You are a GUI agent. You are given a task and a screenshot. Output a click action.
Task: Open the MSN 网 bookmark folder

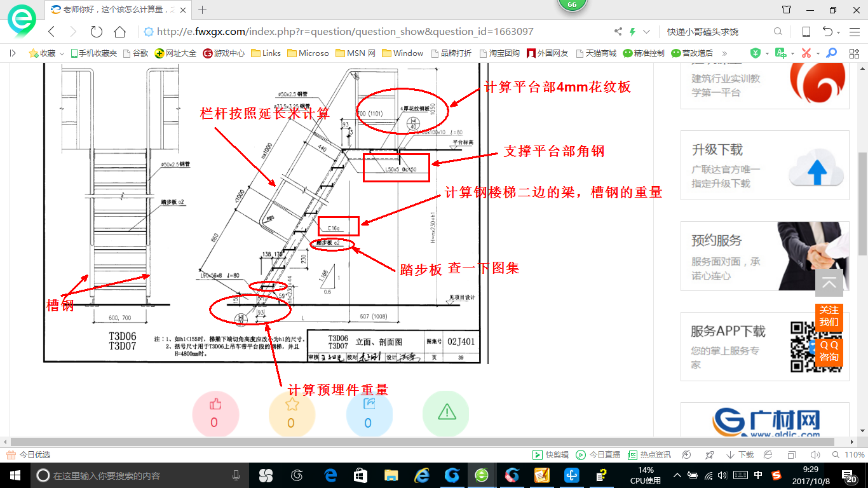click(355, 53)
